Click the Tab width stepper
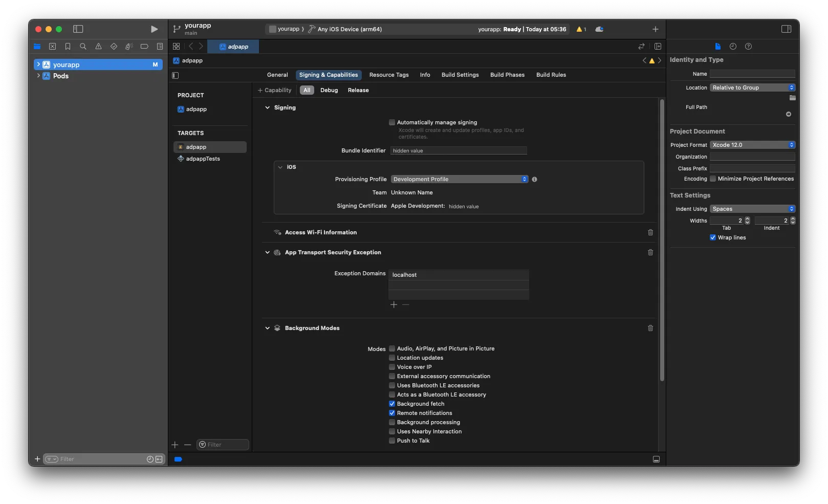The width and height of the screenshot is (828, 504). click(747, 221)
